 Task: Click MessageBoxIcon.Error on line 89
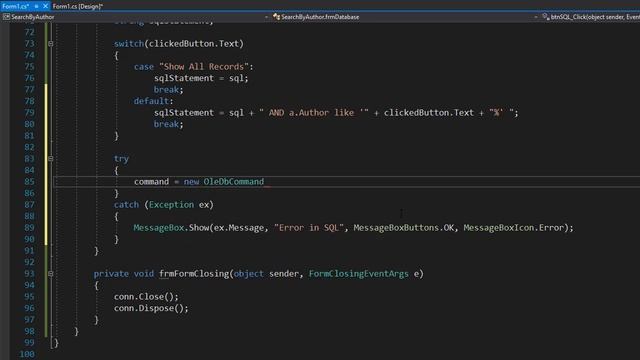click(513, 228)
